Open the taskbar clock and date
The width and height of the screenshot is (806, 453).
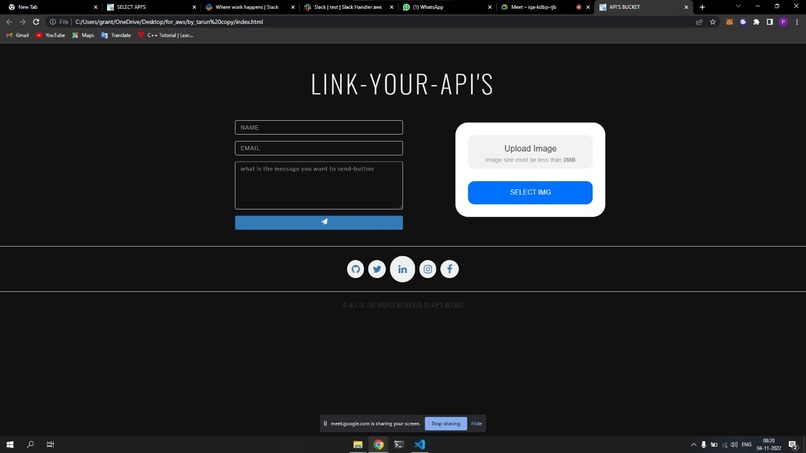pyautogui.click(x=768, y=445)
